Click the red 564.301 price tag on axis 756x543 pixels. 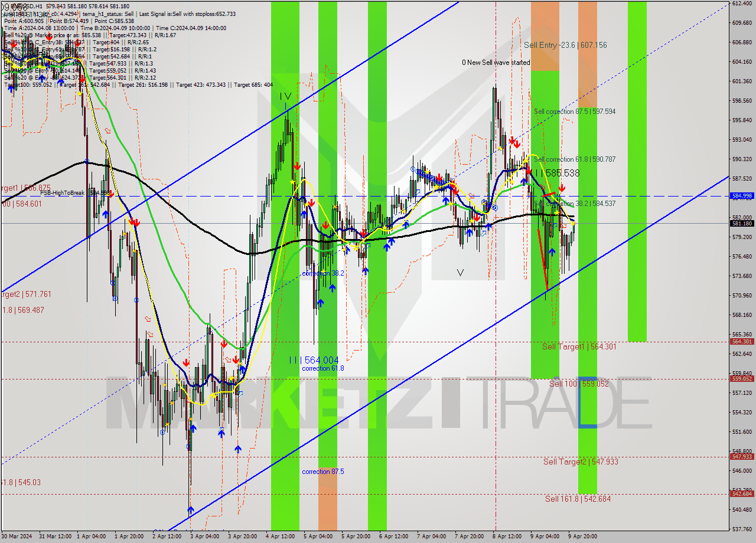click(742, 342)
